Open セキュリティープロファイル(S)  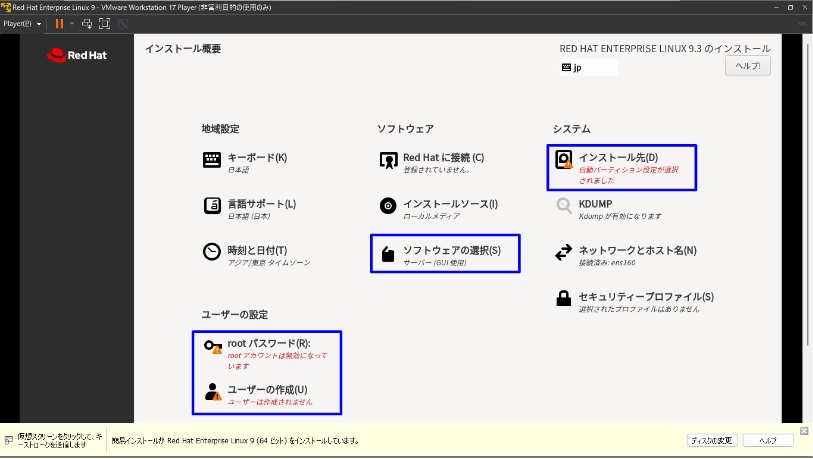[647, 297]
